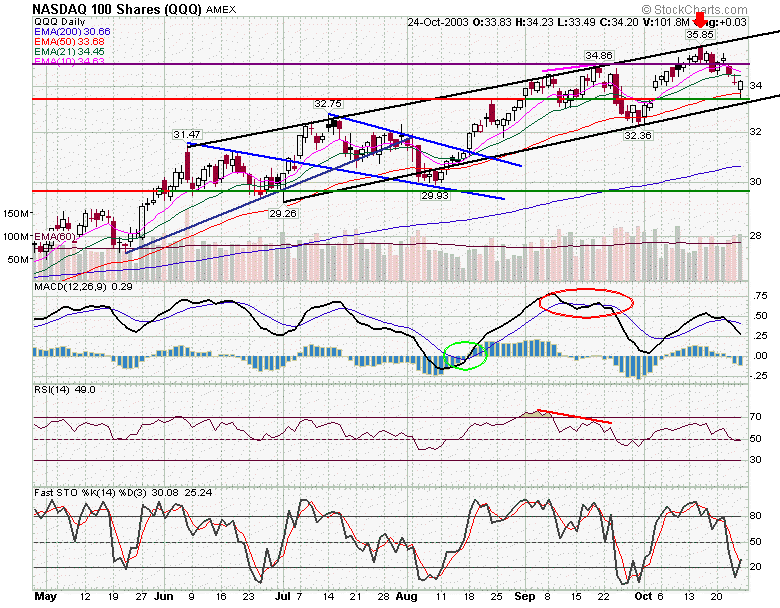
Task: Click the open price O:33.83
Action: click(492, 22)
